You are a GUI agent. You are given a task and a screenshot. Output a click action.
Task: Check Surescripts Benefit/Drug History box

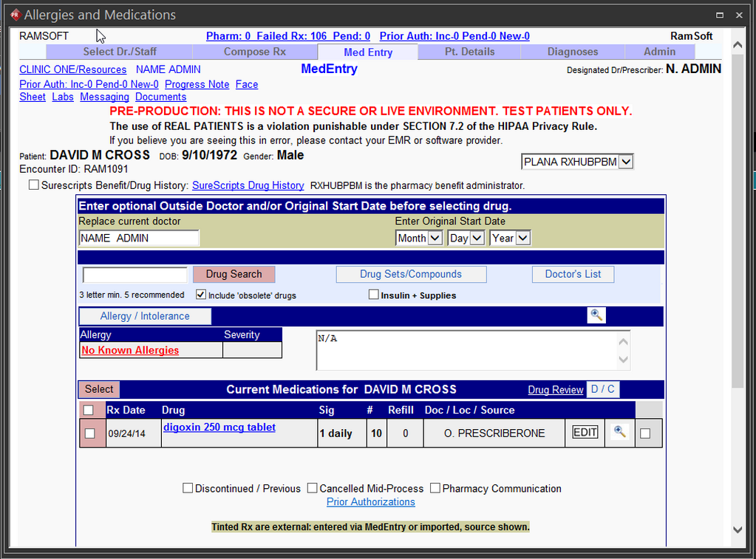pos(34,185)
